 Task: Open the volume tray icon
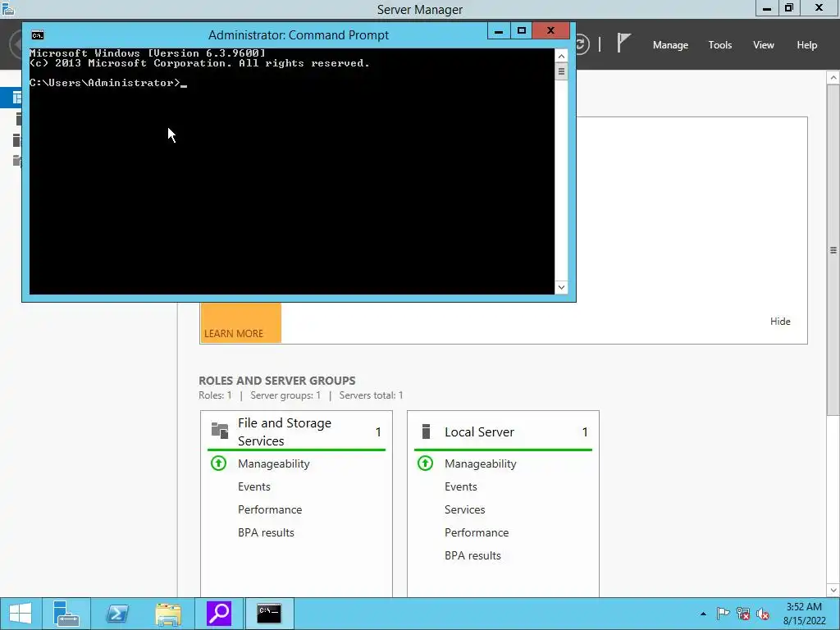pyautogui.click(x=763, y=614)
